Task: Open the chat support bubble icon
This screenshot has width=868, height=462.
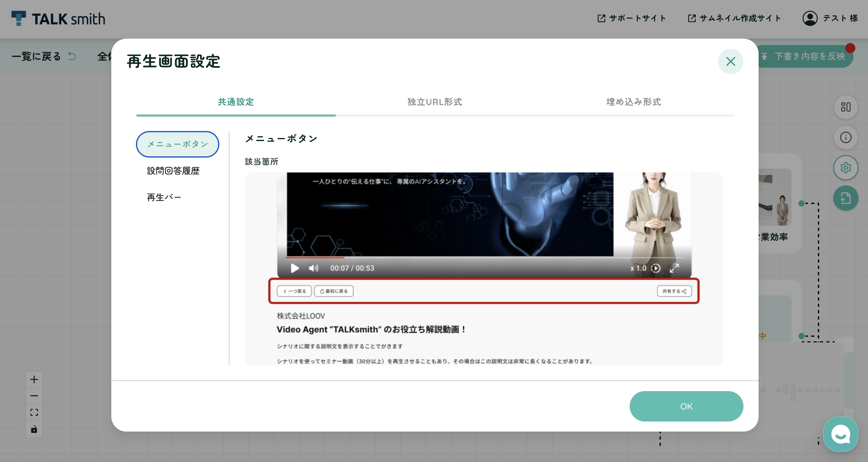Action: point(841,434)
